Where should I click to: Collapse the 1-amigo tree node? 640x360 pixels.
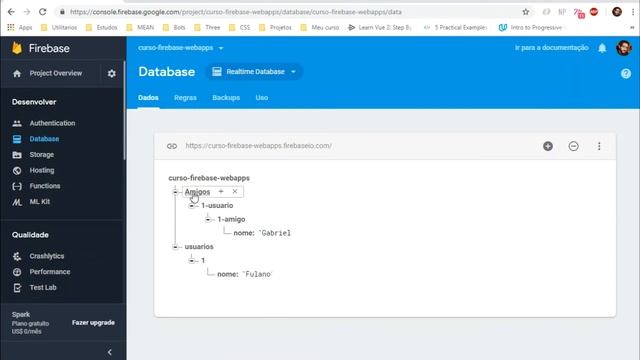(x=208, y=220)
